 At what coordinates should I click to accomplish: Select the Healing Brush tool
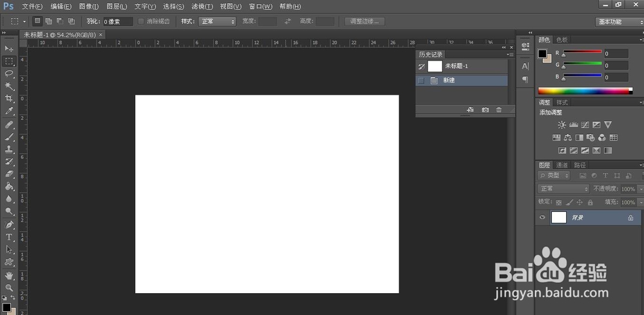[x=8, y=124]
